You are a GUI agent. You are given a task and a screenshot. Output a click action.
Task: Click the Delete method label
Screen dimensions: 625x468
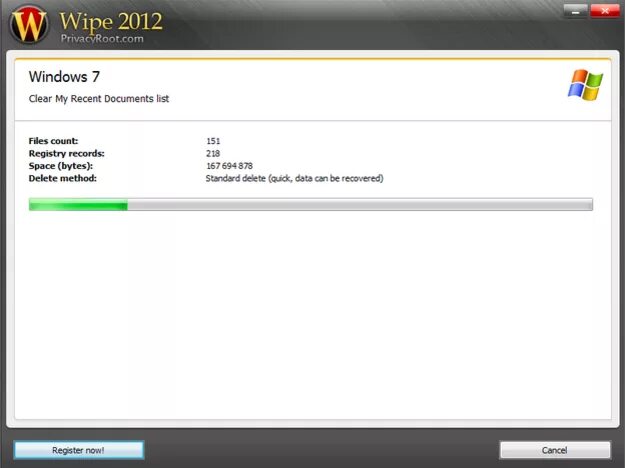[63, 178]
